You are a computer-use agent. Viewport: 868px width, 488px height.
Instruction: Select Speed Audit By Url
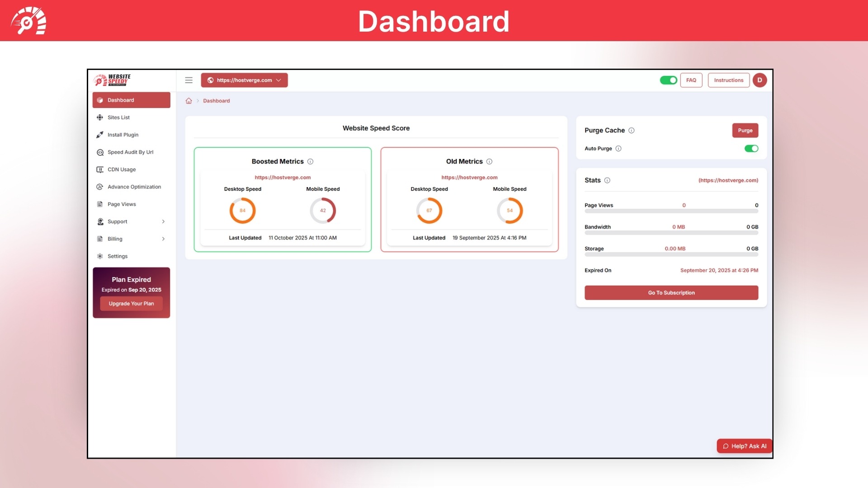click(x=130, y=152)
